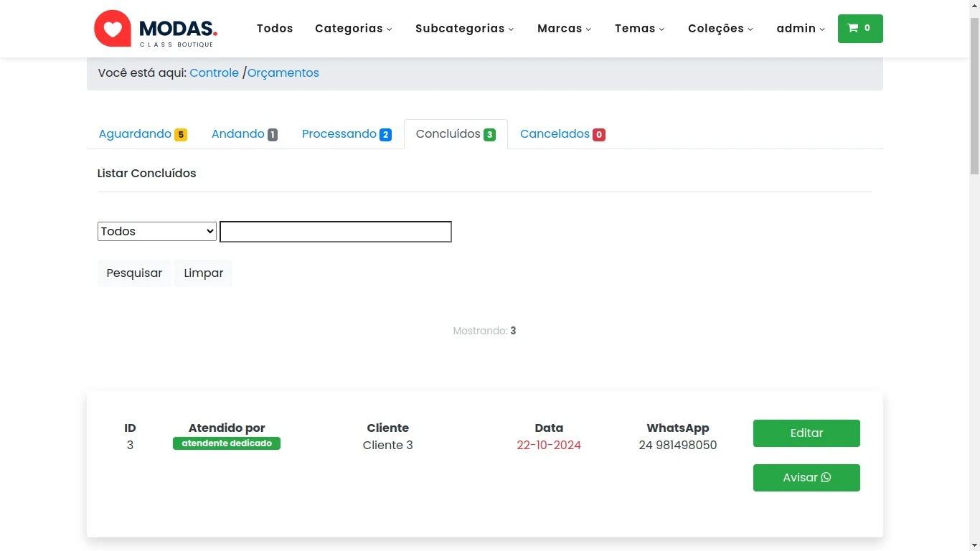The width and height of the screenshot is (980, 551).
Task: Click the Pesquisar button
Action: (134, 273)
